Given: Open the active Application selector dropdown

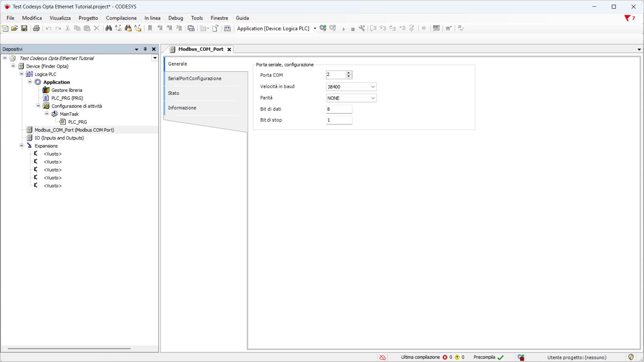Looking at the screenshot, I should [x=315, y=28].
